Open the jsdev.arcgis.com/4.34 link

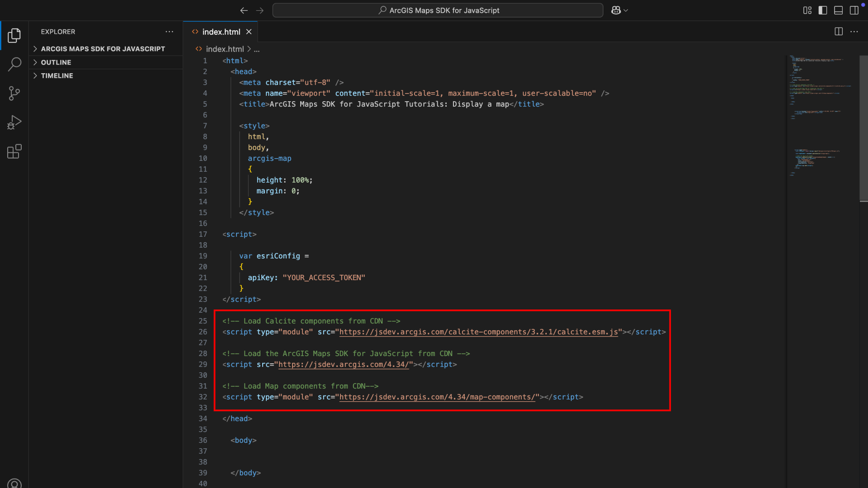pyautogui.click(x=344, y=365)
